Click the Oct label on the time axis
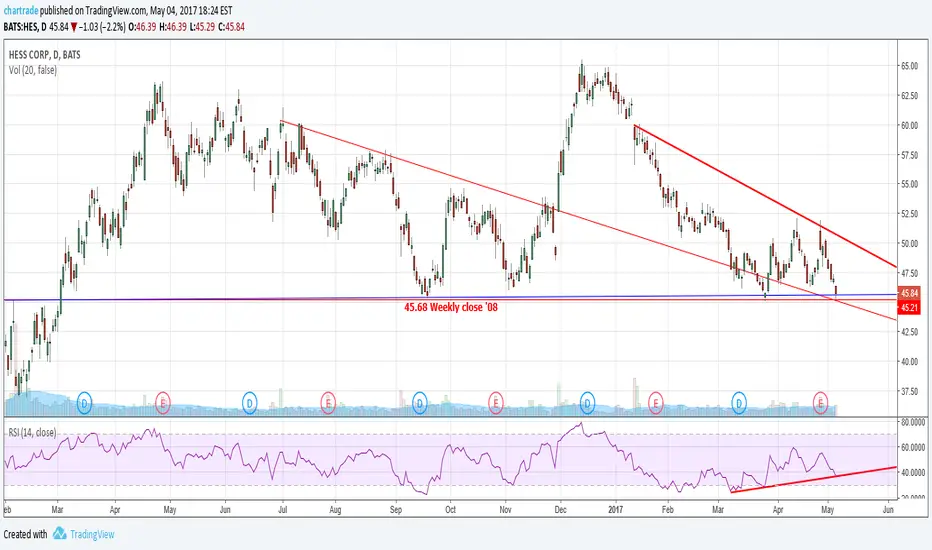932x550 pixels. tap(451, 510)
